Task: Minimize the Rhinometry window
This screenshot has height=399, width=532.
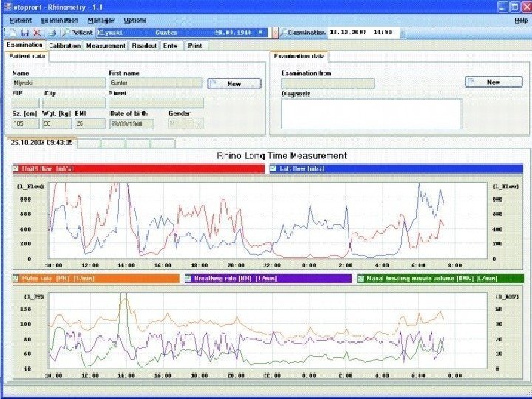Action: pos(504,7)
